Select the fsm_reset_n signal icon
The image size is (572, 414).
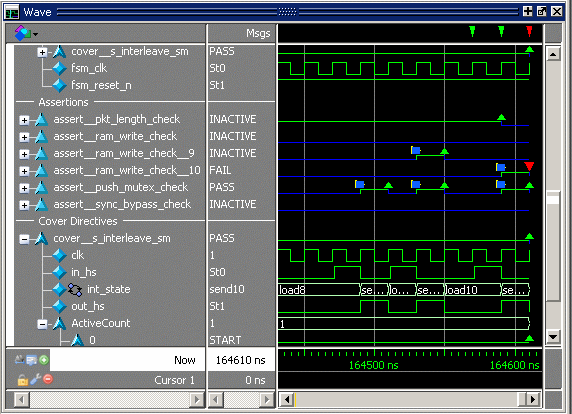pyautogui.click(x=59, y=85)
